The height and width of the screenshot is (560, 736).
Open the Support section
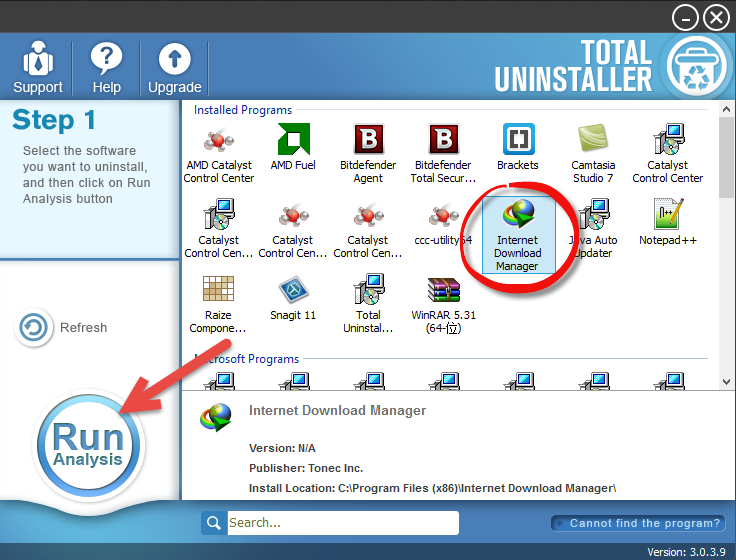38,68
